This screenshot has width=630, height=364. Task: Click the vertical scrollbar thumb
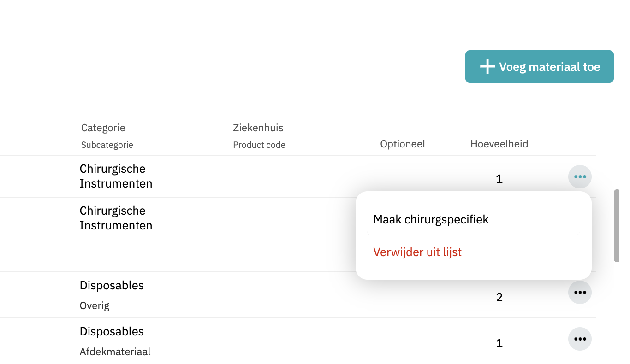click(617, 226)
